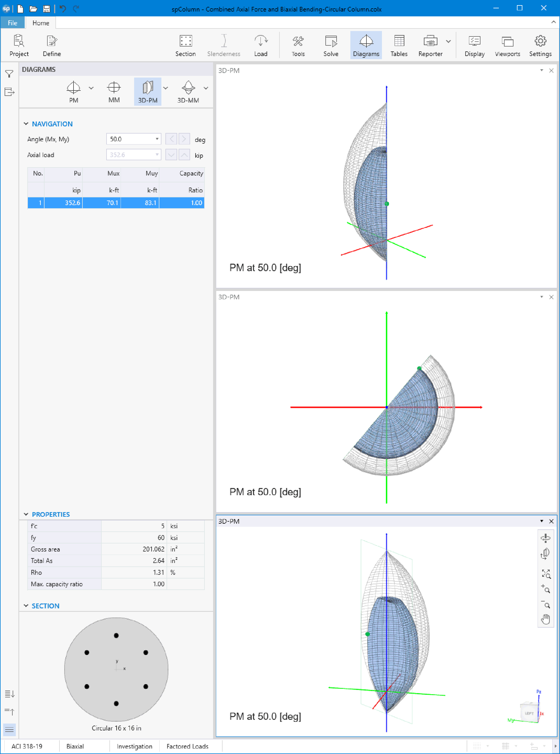Switch to the 3D-MM diagram view
This screenshot has width=560, height=754.
coord(188,92)
